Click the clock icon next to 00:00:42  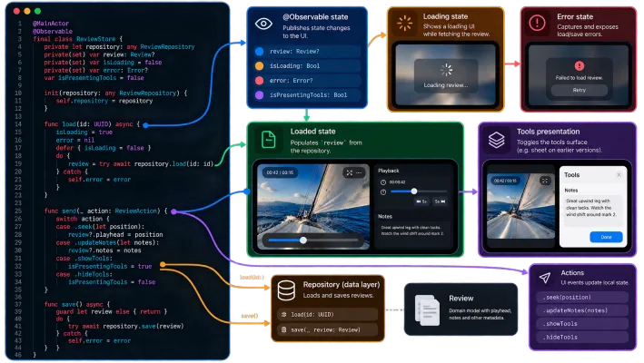pos(383,182)
